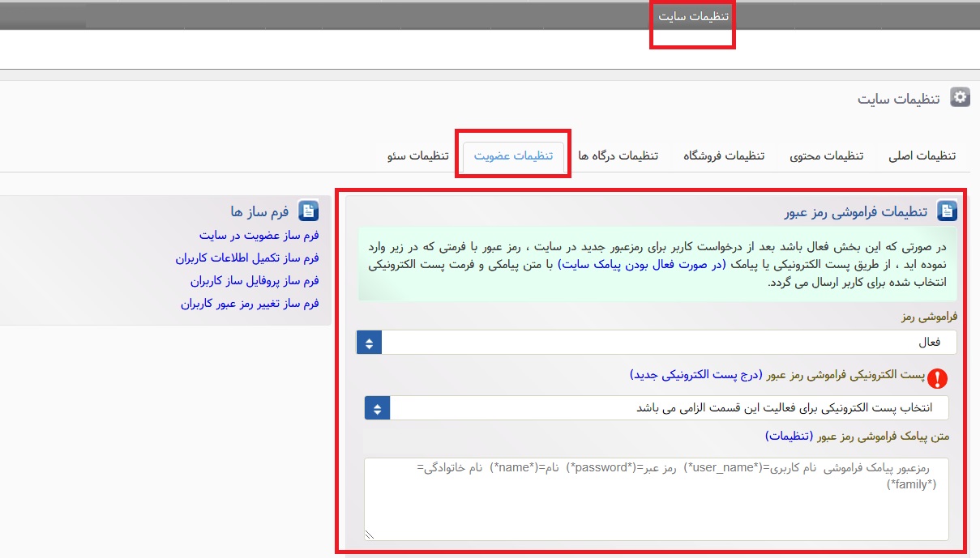
Task: Click the document icon beside فرم ساز ها
Action: pyautogui.click(x=308, y=211)
